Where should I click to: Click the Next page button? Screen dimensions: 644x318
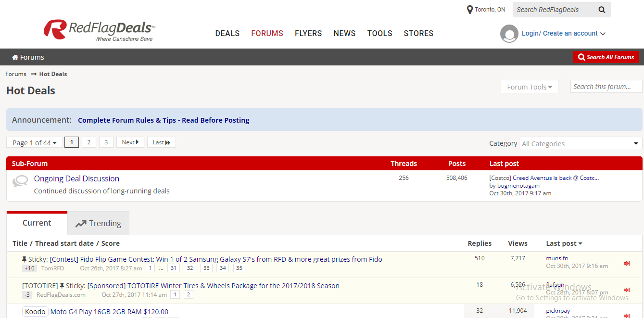(130, 142)
